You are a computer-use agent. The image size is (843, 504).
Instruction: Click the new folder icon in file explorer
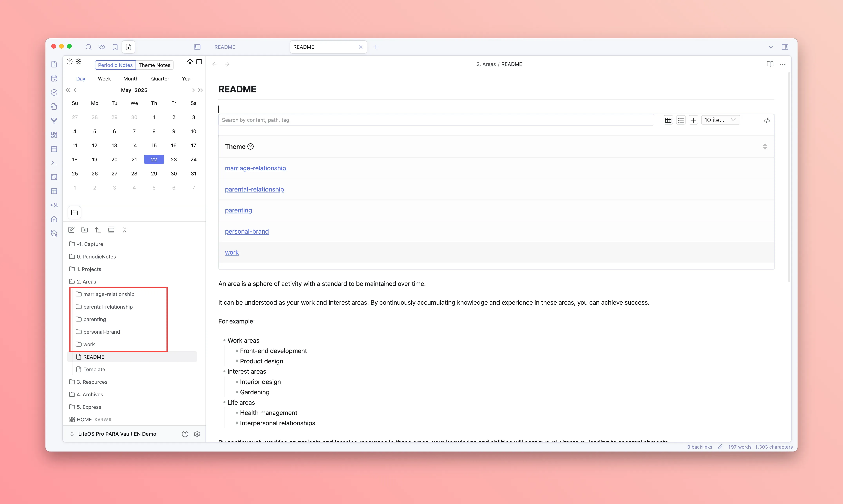85,230
